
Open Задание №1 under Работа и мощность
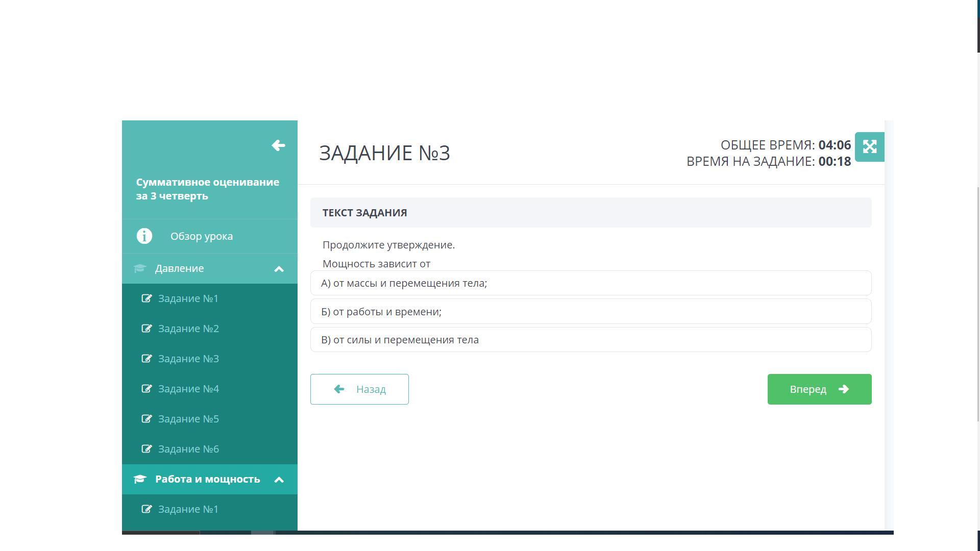(x=188, y=509)
